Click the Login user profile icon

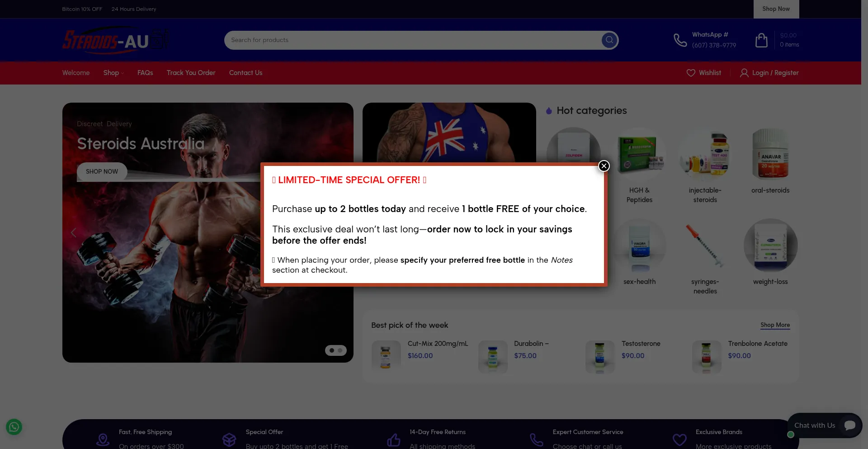coord(744,73)
